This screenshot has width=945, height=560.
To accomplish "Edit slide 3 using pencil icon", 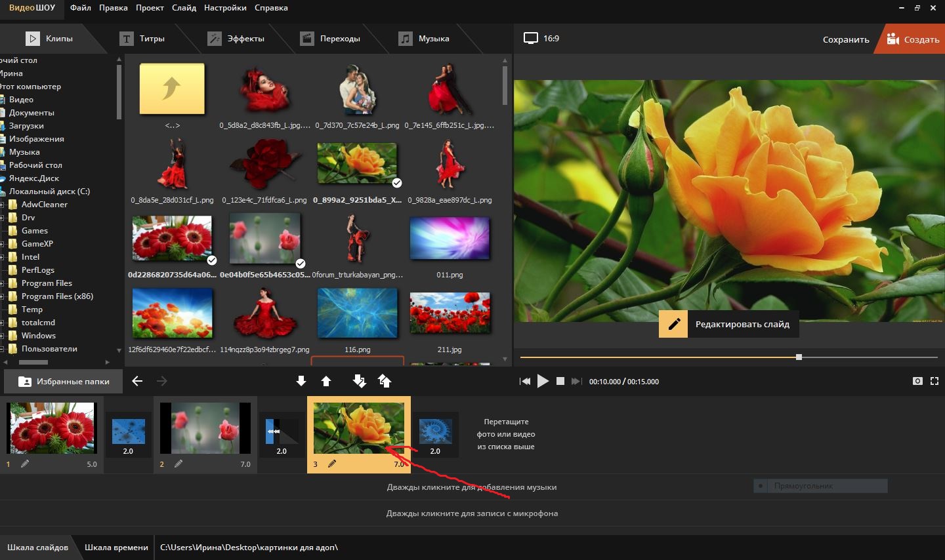I will [x=332, y=464].
